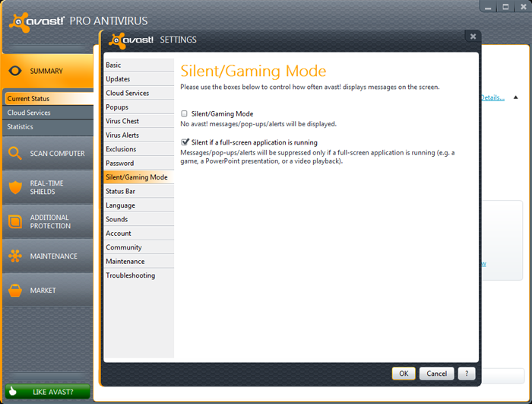
Task: Switch to the Language settings
Action: pyautogui.click(x=139, y=205)
